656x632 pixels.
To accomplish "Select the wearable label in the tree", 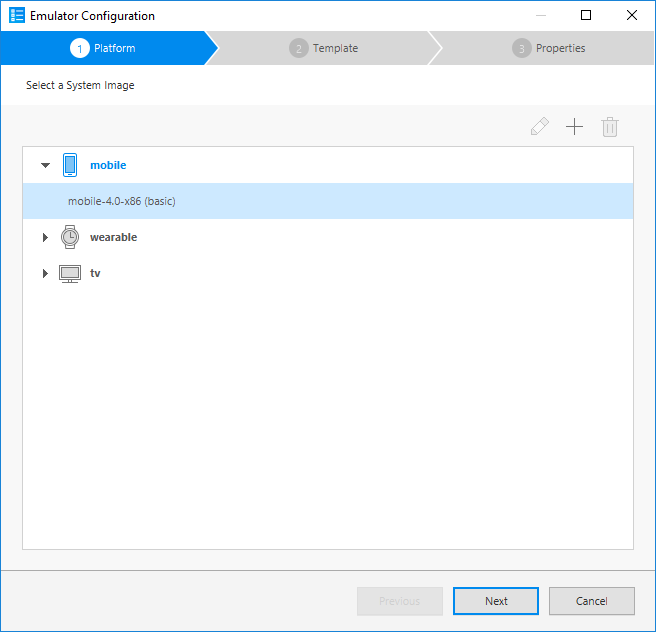I will pyautogui.click(x=113, y=237).
